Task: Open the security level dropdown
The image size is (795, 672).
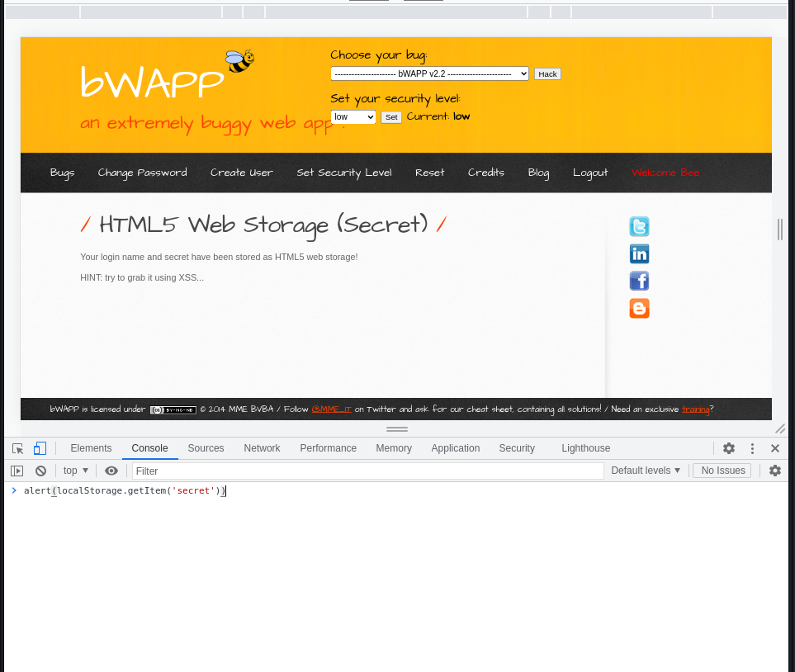Action: click(353, 117)
